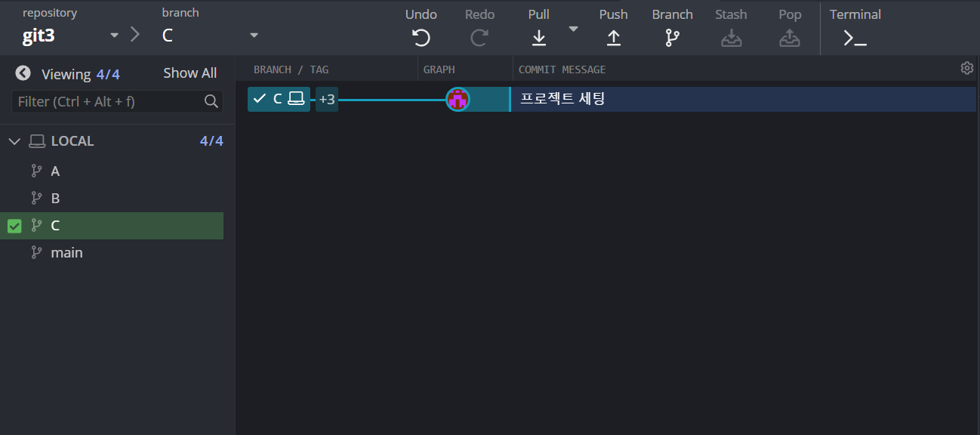Image resolution: width=980 pixels, height=435 pixels.
Task: Click the Pop stash icon
Action: tap(790, 38)
